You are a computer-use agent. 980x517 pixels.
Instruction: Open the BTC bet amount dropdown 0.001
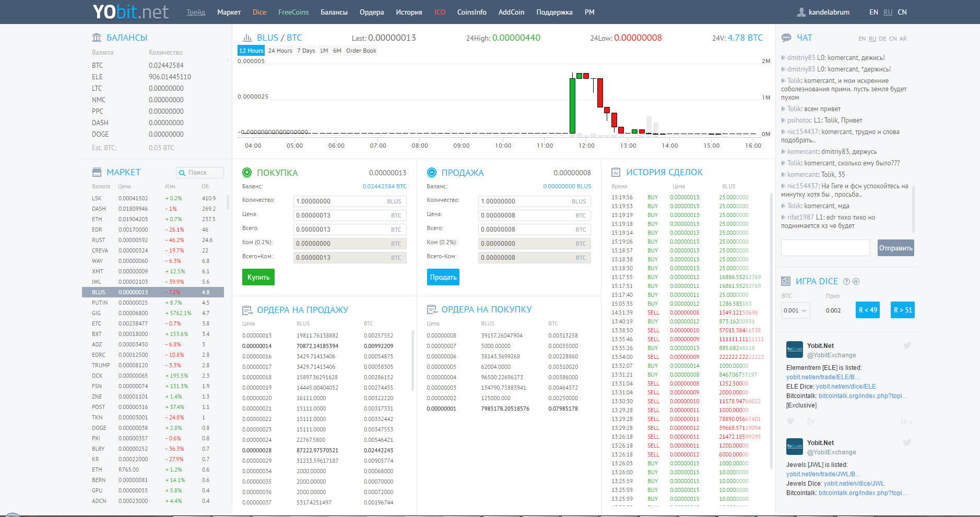click(796, 310)
